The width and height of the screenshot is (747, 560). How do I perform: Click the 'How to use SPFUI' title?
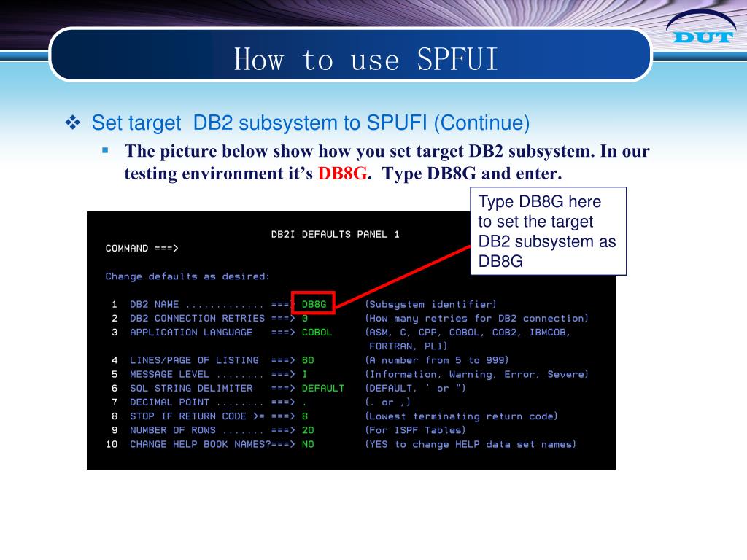[366, 60]
